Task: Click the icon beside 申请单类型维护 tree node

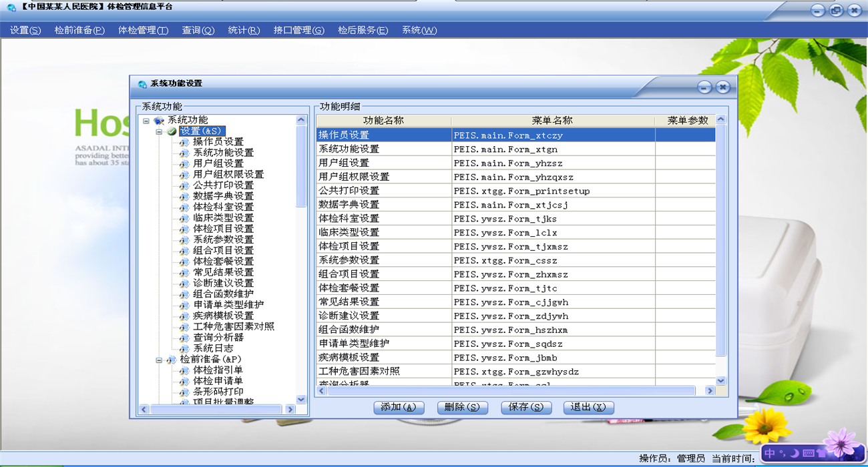Action: (x=184, y=305)
